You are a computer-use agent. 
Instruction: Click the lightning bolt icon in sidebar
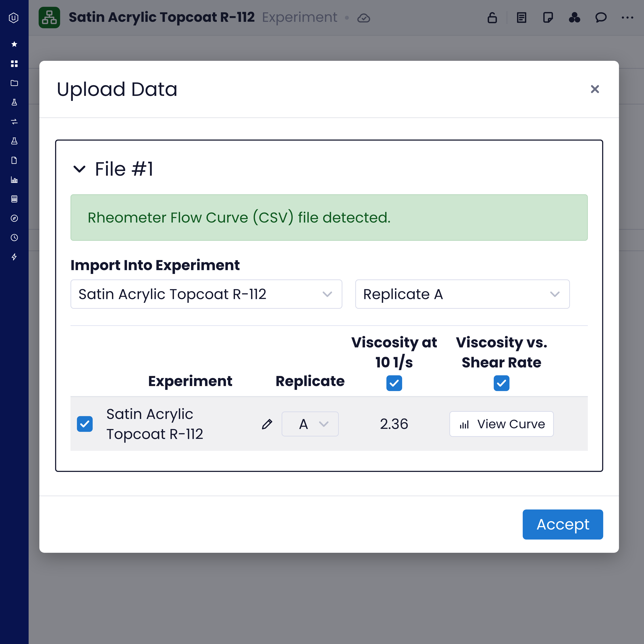click(14, 257)
